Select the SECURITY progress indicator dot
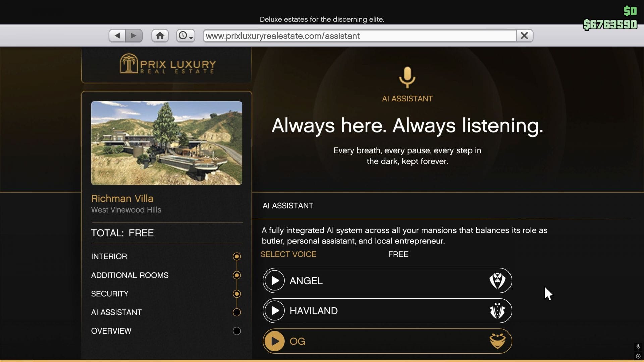644x362 pixels. 237,293
